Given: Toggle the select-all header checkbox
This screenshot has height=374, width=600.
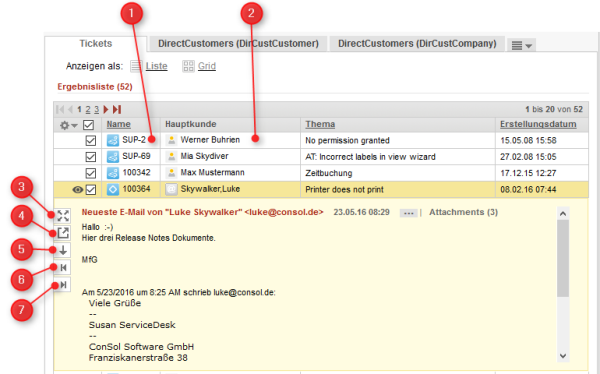Looking at the screenshot, I should pos(88,125).
